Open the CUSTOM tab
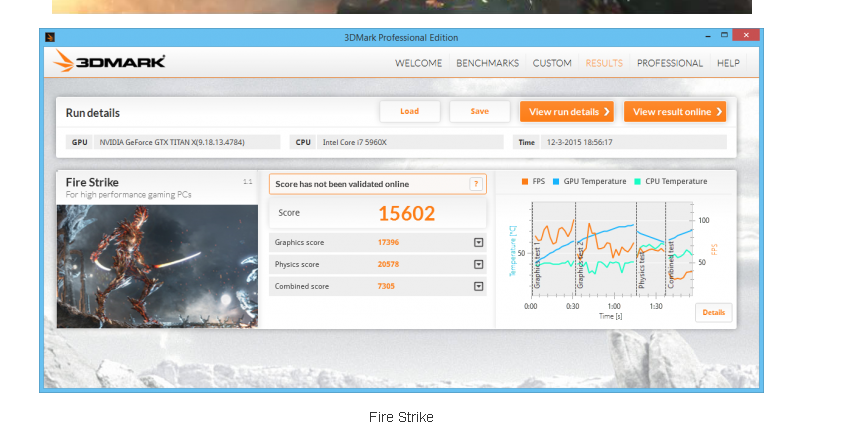The image size is (845, 431). [x=552, y=63]
